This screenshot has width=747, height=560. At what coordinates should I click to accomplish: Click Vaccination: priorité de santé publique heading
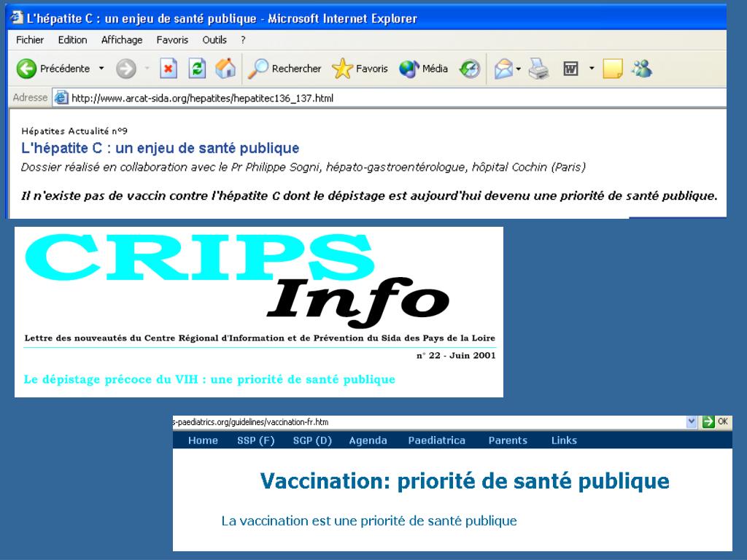465,481
